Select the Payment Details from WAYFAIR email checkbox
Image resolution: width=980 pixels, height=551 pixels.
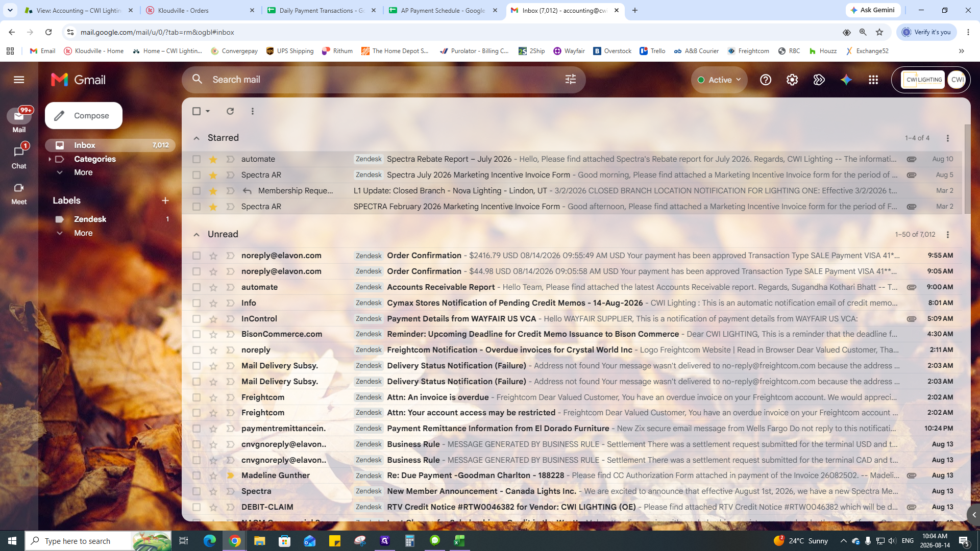(197, 319)
